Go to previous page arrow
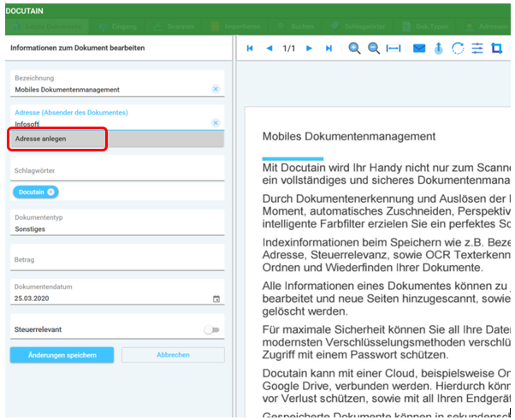 coord(269,49)
